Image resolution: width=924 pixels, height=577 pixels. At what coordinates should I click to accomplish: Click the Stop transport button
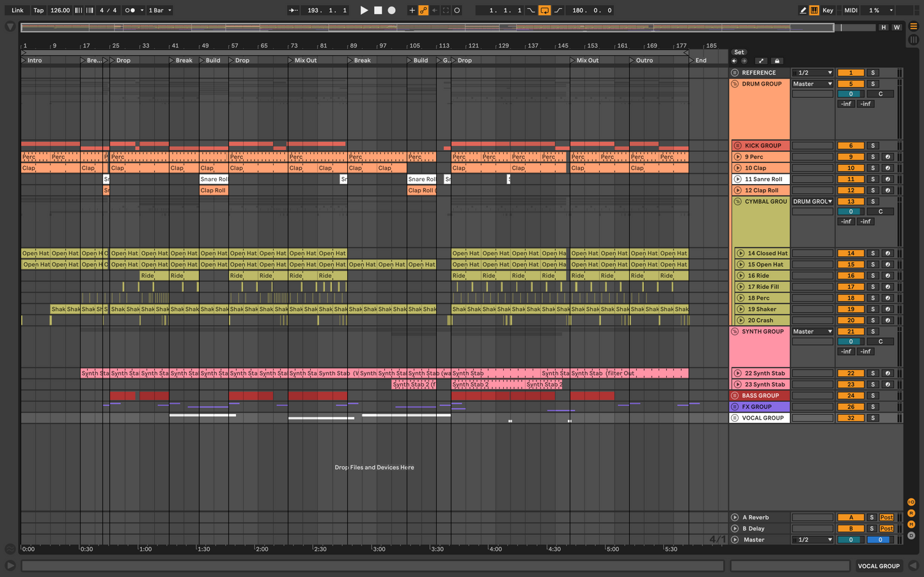[x=378, y=10]
